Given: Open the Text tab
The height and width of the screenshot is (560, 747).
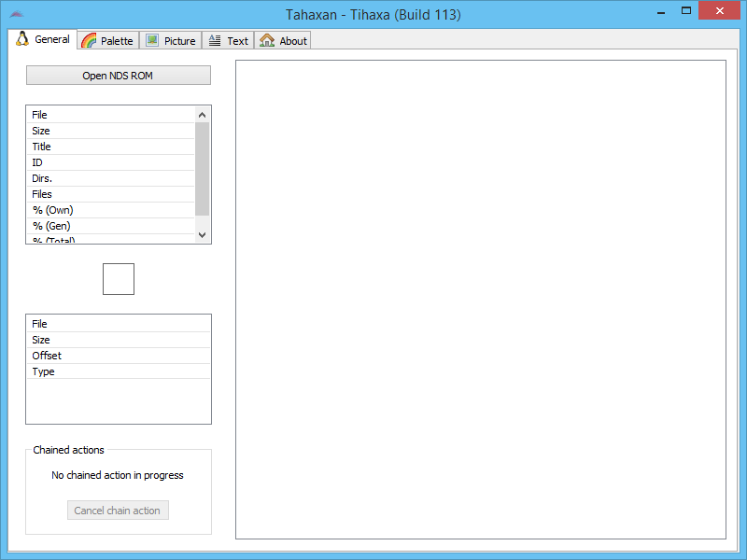Looking at the screenshot, I should [x=228, y=40].
